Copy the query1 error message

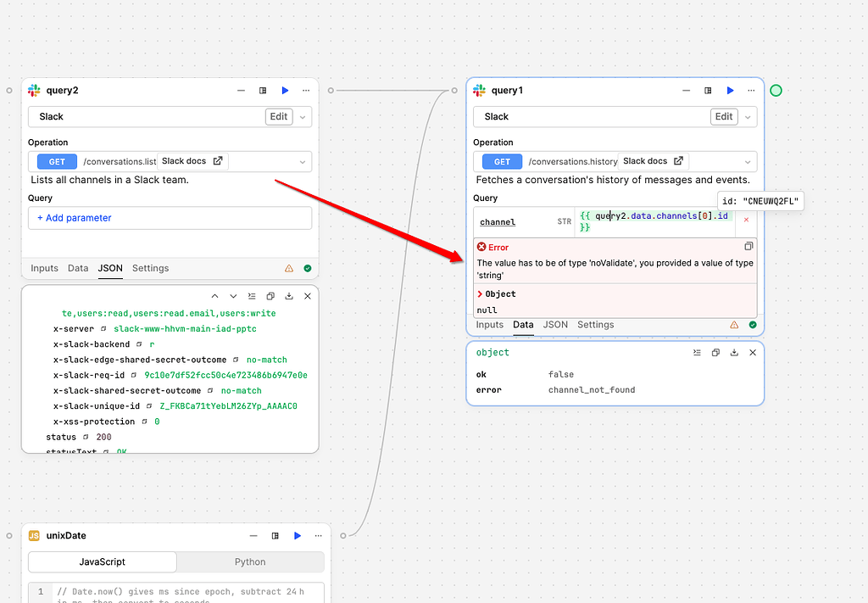click(x=748, y=247)
